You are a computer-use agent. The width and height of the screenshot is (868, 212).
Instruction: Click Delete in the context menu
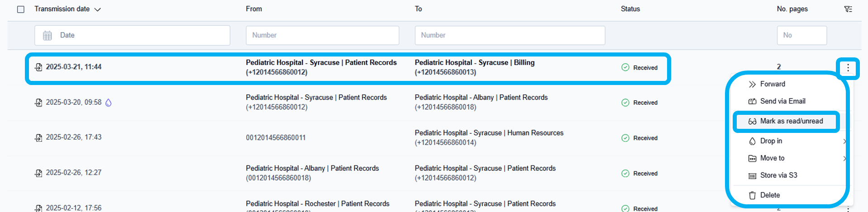770,195
